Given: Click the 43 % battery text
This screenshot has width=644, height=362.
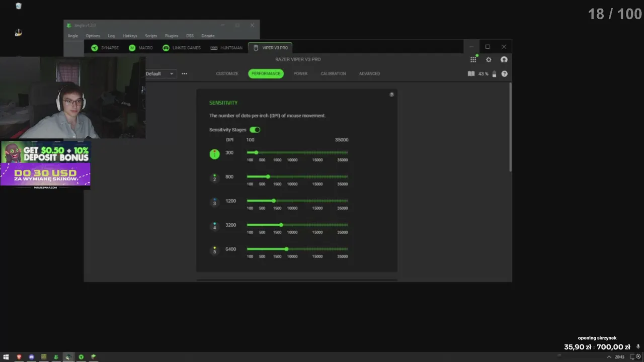Looking at the screenshot, I should 483,74.
